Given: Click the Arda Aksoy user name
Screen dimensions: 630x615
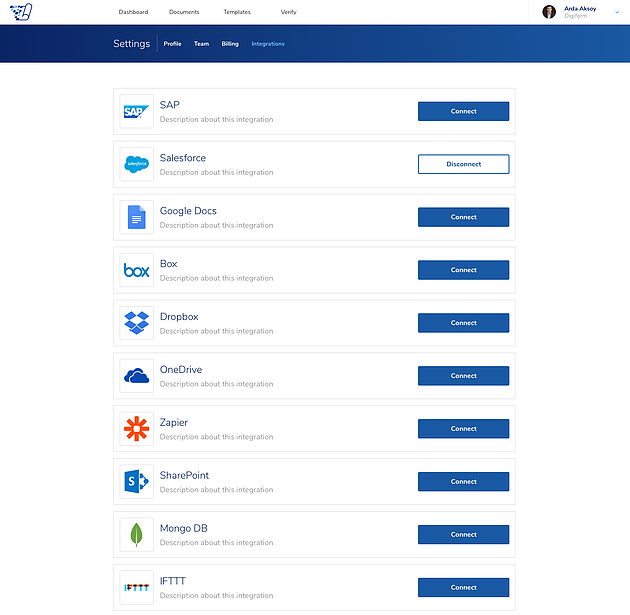Looking at the screenshot, I should point(580,9).
